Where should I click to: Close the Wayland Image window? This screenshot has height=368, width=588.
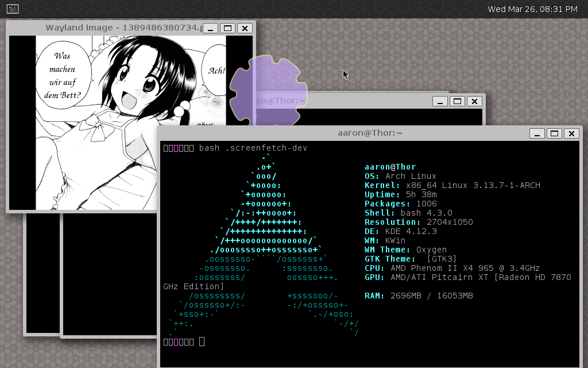click(x=245, y=28)
